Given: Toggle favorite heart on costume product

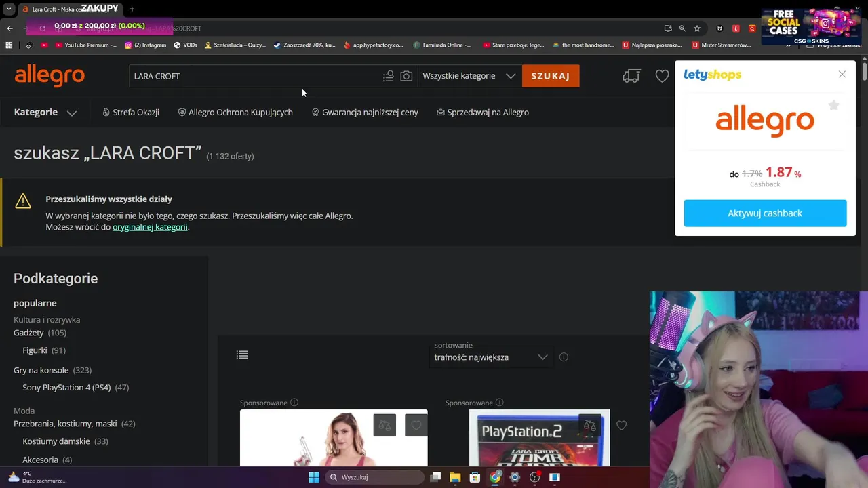Looking at the screenshot, I should (416, 425).
